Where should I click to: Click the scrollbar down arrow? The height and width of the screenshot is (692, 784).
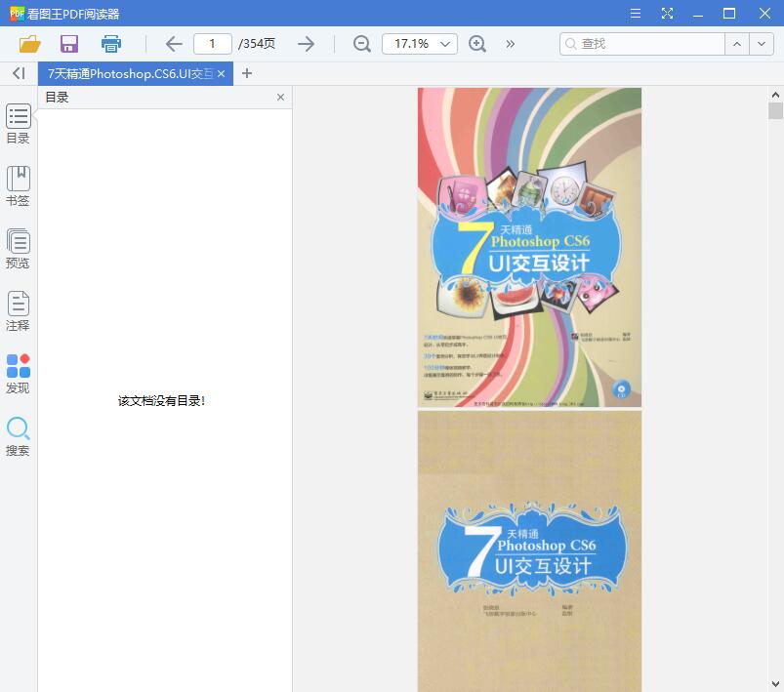pyautogui.click(x=775, y=683)
